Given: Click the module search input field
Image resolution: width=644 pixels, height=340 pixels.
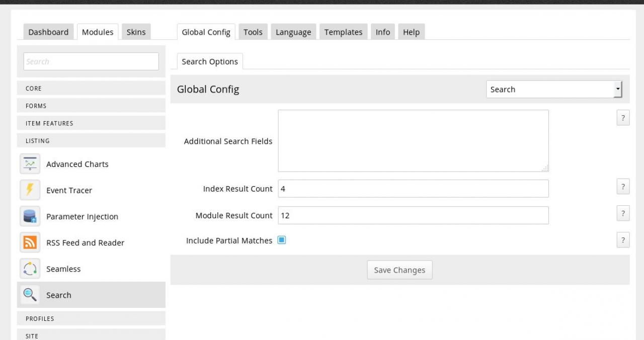Looking at the screenshot, I should coord(91,61).
